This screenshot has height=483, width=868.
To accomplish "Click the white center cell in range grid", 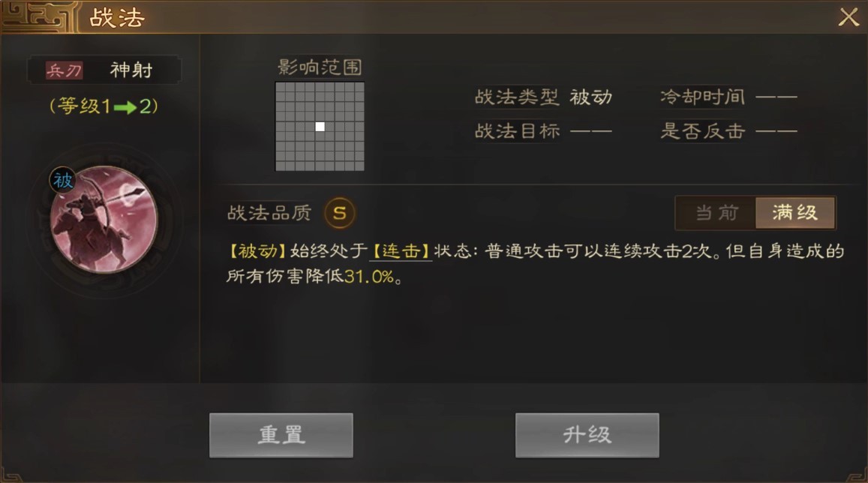I will [x=320, y=127].
